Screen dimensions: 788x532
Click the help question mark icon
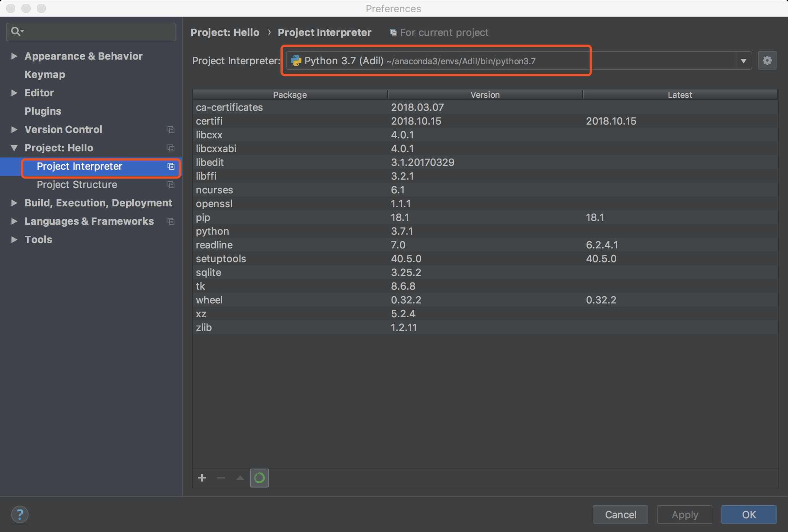point(20,514)
